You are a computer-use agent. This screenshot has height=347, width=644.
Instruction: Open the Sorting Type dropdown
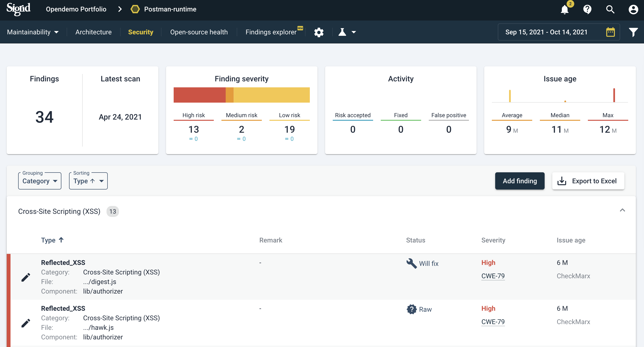[x=88, y=181]
